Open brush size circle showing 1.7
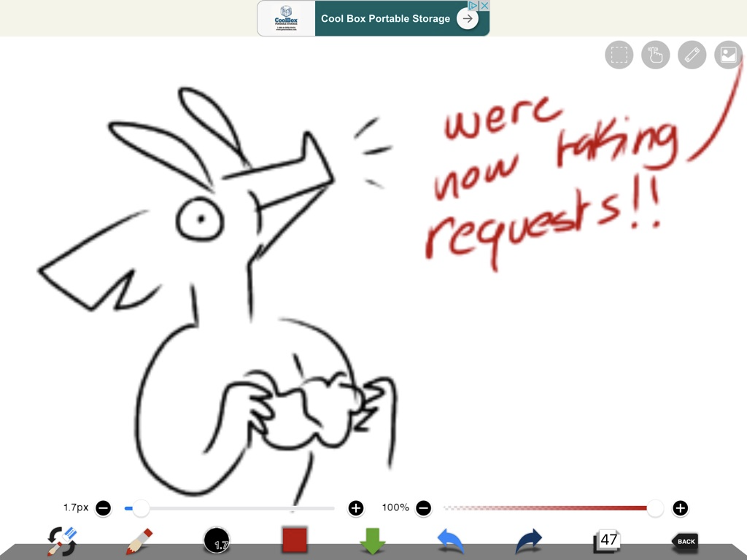 click(x=217, y=541)
